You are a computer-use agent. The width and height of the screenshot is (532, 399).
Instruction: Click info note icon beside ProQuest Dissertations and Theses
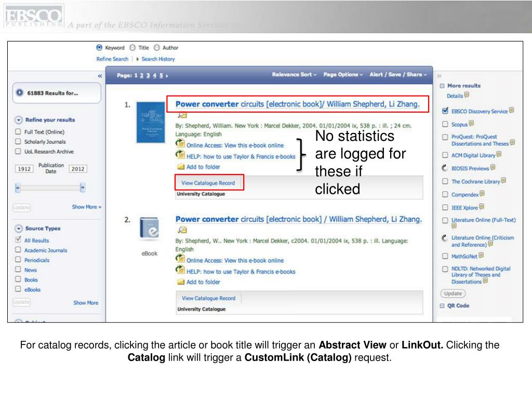click(512, 142)
